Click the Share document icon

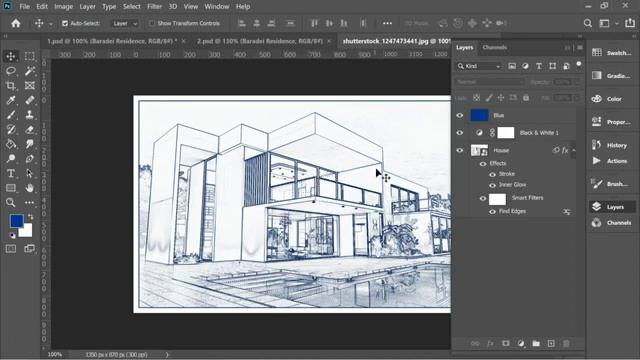pyautogui.click(x=630, y=23)
